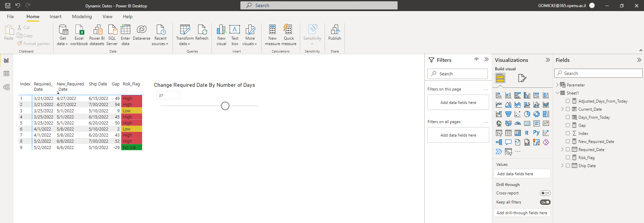The width and height of the screenshot is (644, 223).
Task: Open Filters on all pages options
Action: click(486, 122)
